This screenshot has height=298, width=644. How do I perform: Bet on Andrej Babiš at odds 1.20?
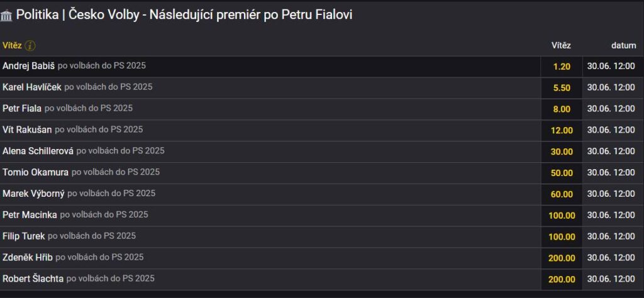(x=561, y=66)
